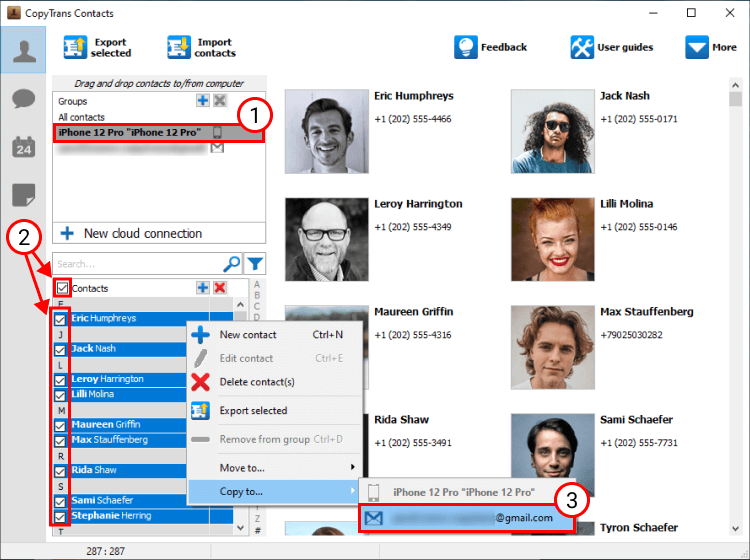Add a new group with plus icon
Viewport: 750px width, 560px height.
coord(203,100)
